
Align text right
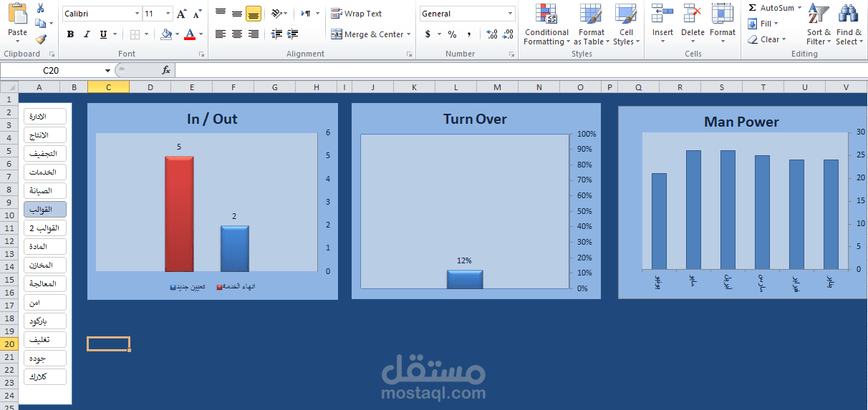point(254,34)
